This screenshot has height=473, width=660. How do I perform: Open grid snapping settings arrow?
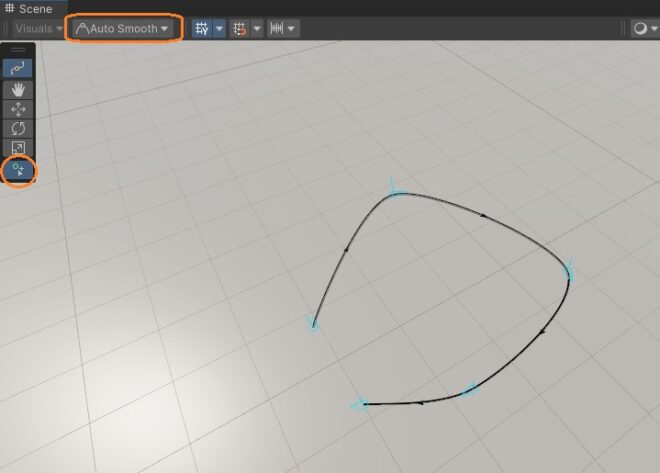coord(257,29)
